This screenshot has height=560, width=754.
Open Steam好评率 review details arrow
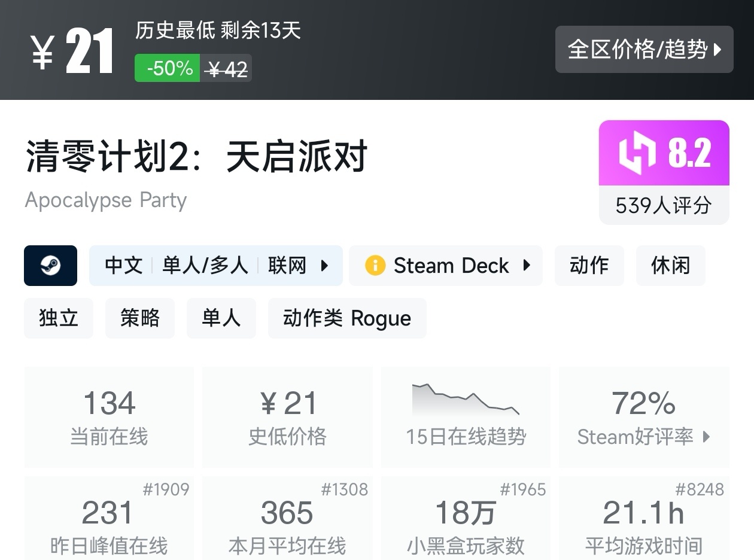(x=706, y=437)
